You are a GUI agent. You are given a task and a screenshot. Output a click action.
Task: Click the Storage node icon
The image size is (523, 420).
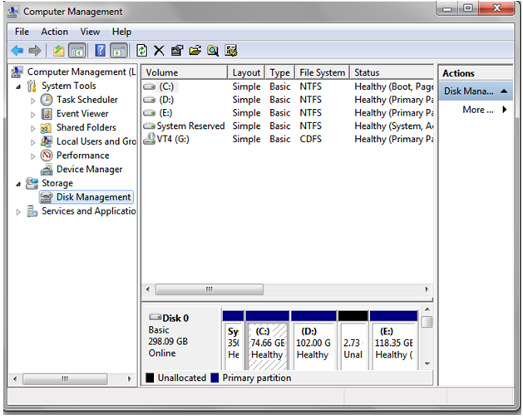pyautogui.click(x=32, y=184)
